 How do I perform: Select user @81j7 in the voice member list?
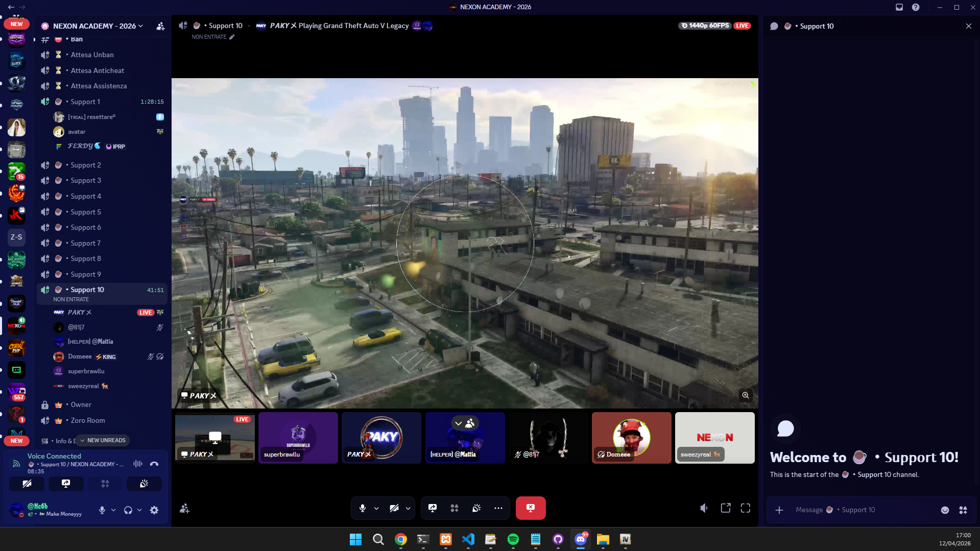[109, 327]
